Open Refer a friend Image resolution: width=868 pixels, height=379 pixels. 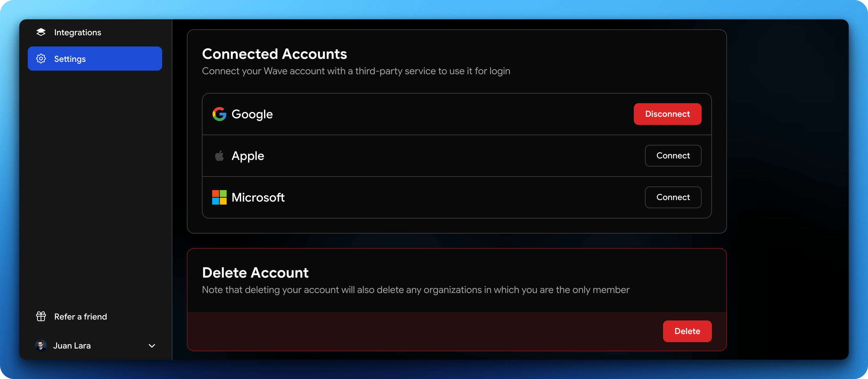[x=95, y=317]
